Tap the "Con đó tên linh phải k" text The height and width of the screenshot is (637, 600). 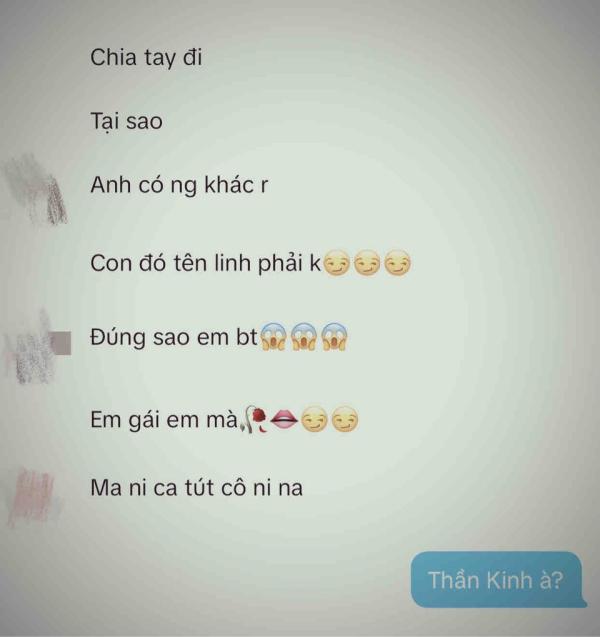(206, 263)
